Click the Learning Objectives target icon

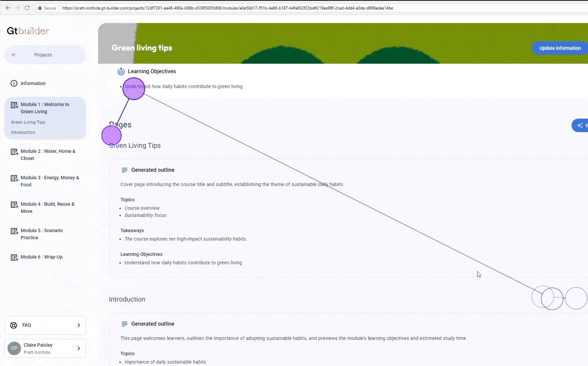[121, 71]
